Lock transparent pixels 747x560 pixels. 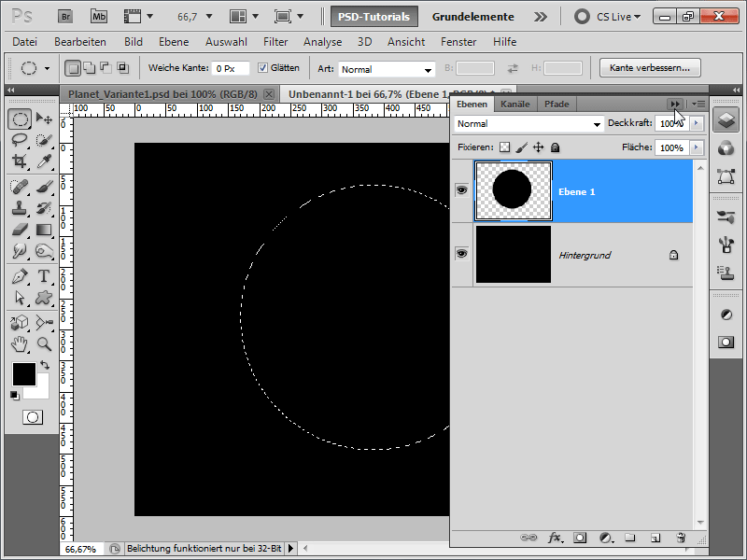[x=504, y=147]
